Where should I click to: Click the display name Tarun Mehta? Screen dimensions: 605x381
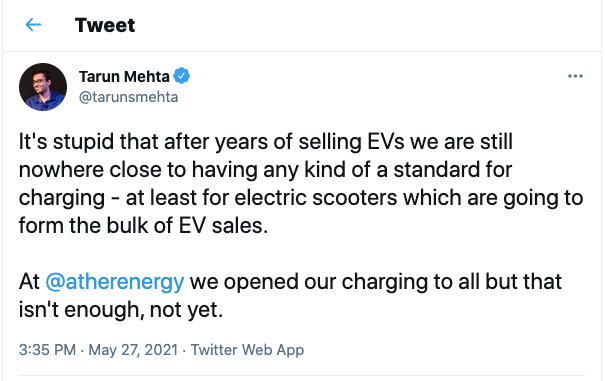click(x=124, y=76)
